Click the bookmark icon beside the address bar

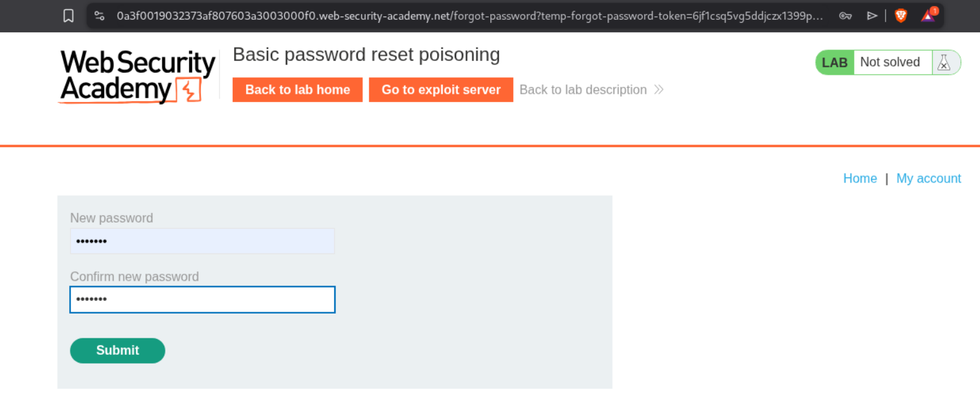tap(69, 16)
